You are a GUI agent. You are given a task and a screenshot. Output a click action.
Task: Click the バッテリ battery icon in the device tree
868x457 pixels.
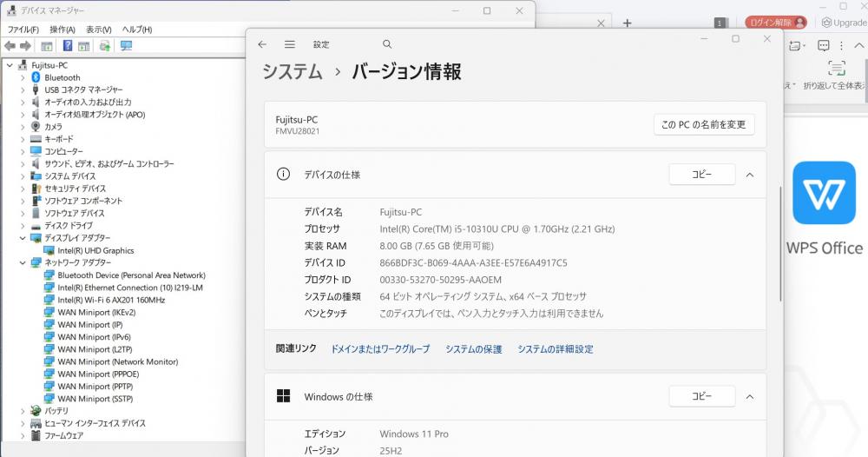click(36, 410)
